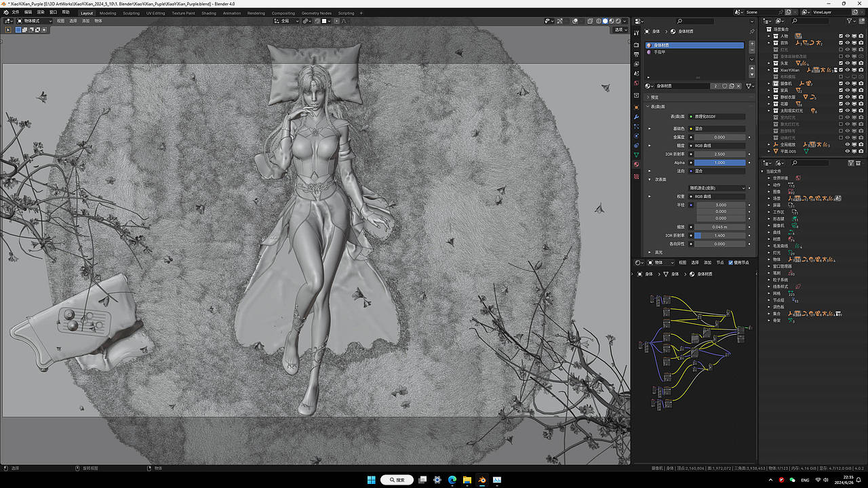Toggle fake user shield for 身体材质
The image size is (868, 488).
(724, 86)
